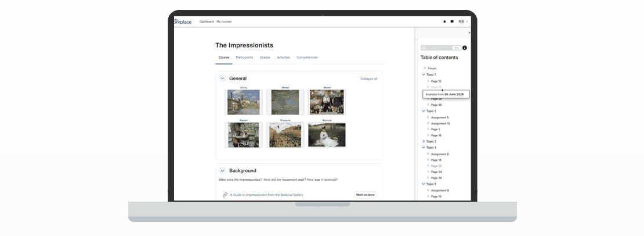The image size is (644, 236).
Task: Open the Competencies tab
Action: pyautogui.click(x=307, y=58)
